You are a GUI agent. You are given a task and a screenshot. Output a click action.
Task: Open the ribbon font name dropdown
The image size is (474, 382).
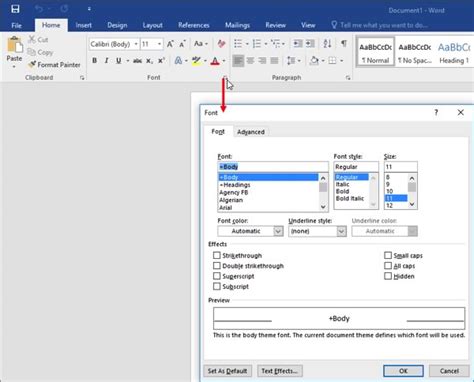pyautogui.click(x=136, y=44)
